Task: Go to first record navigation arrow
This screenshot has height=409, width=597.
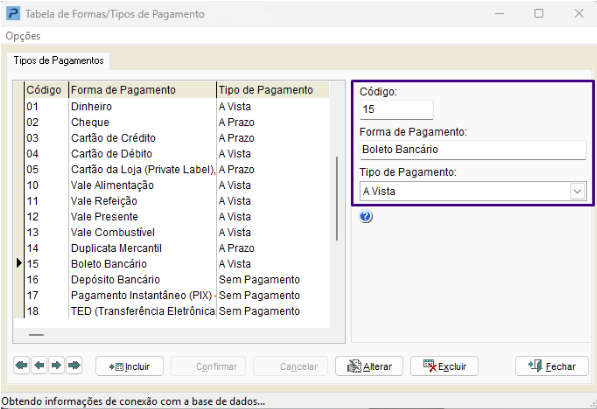Action: click(22, 366)
